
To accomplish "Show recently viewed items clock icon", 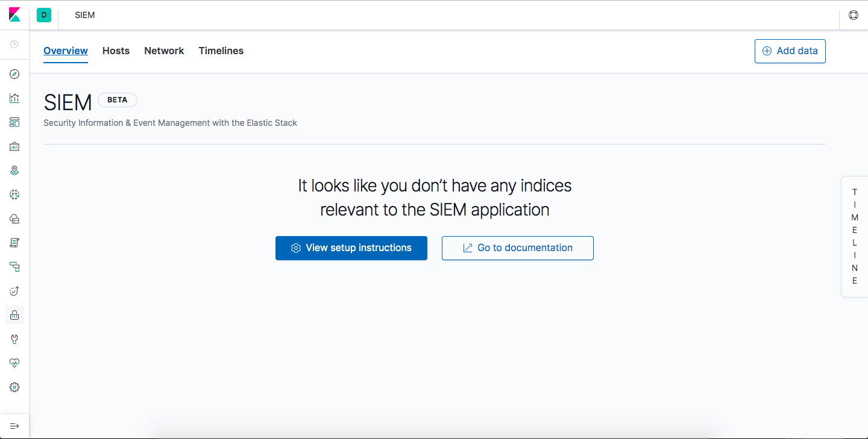I will 14,45.
